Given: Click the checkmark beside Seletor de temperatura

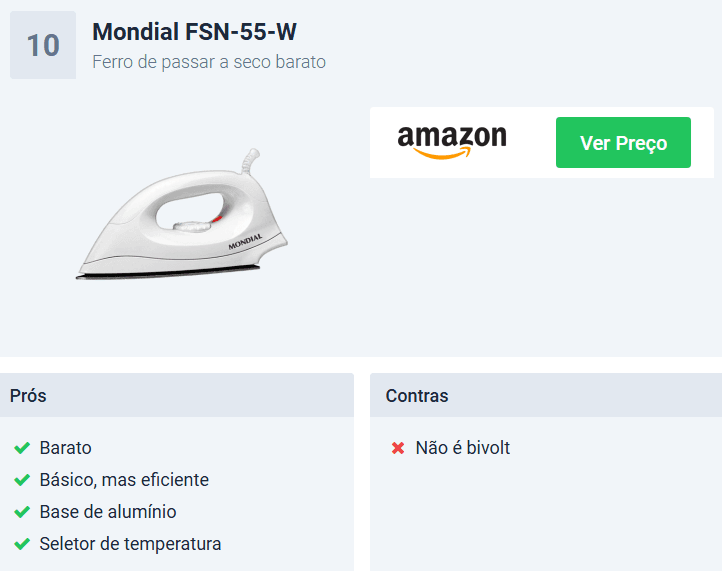Looking at the screenshot, I should point(22,544).
